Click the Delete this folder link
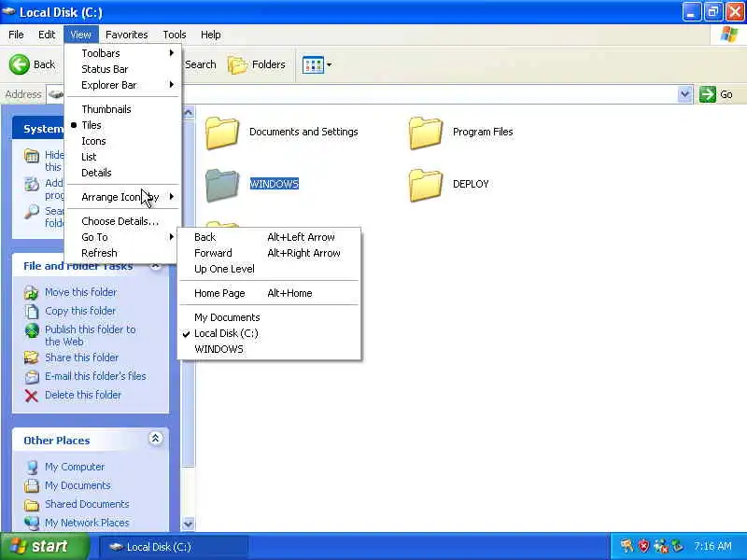Image resolution: width=747 pixels, height=560 pixels. [x=83, y=395]
